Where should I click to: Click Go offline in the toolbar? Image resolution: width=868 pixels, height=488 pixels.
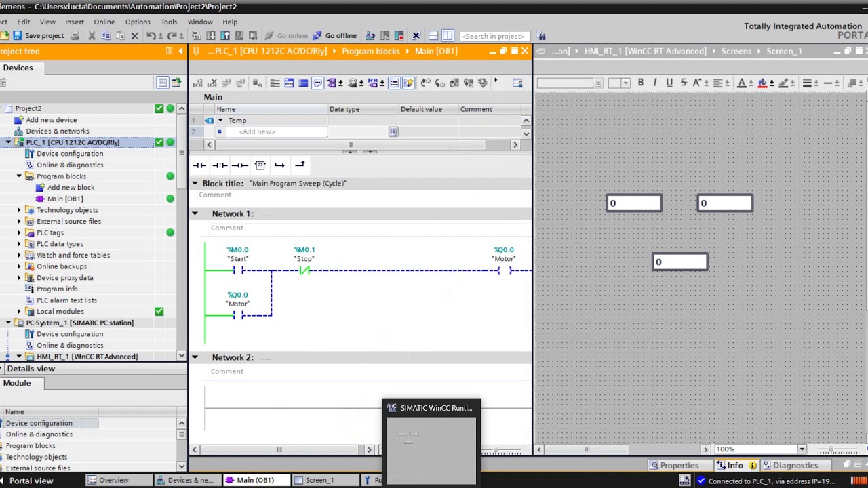point(334,36)
